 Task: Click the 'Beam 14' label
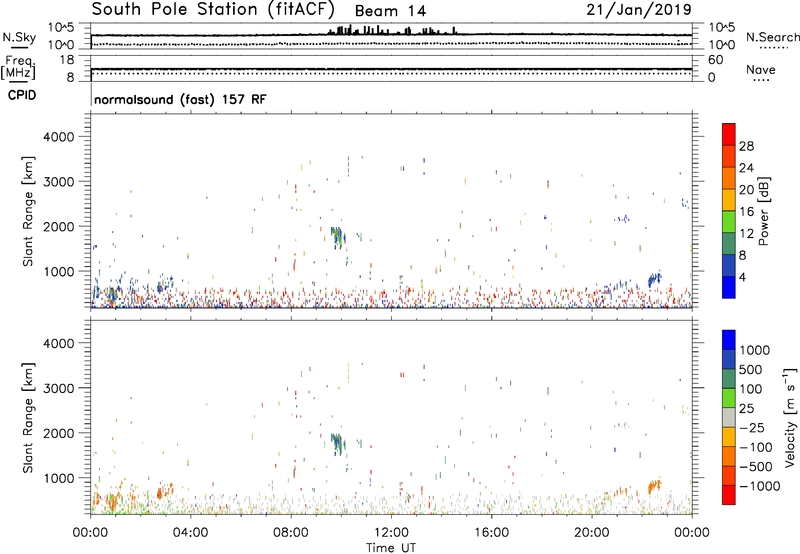pyautogui.click(x=390, y=11)
